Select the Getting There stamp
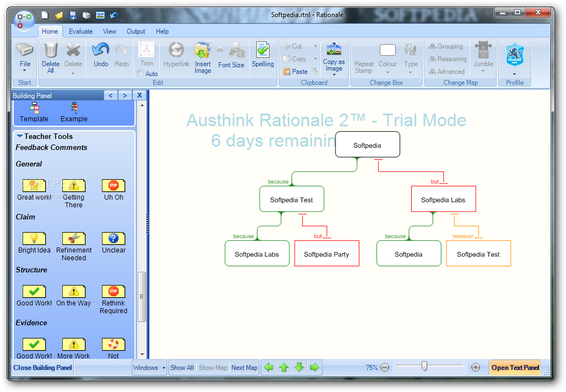 pos(74,186)
